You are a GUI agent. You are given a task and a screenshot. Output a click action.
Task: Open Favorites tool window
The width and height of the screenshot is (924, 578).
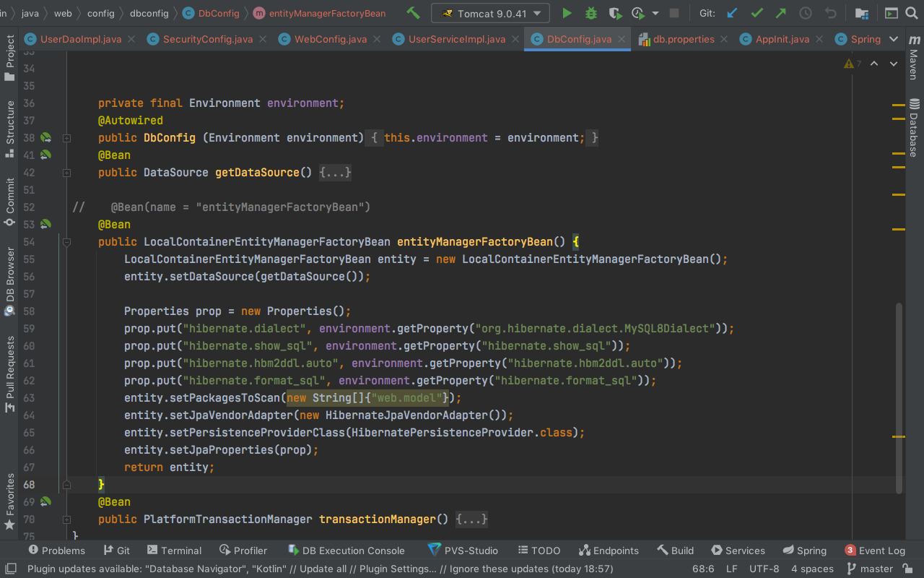pos(9,502)
